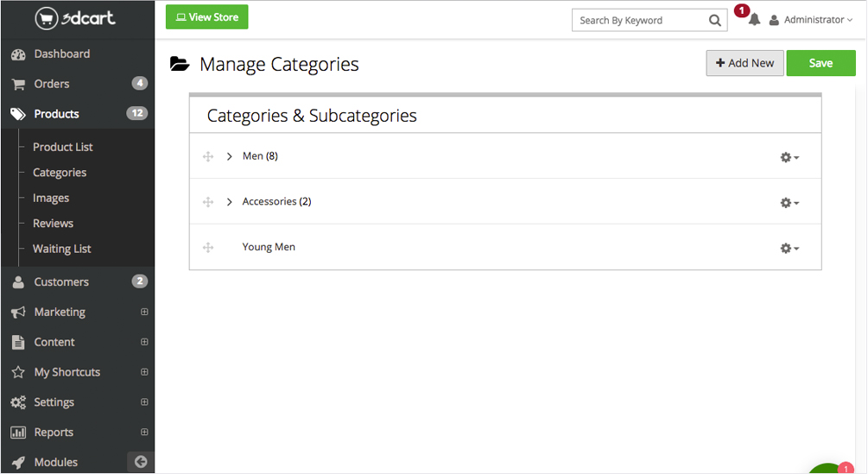
Task: Expand the Marketing menu section
Action: click(144, 312)
